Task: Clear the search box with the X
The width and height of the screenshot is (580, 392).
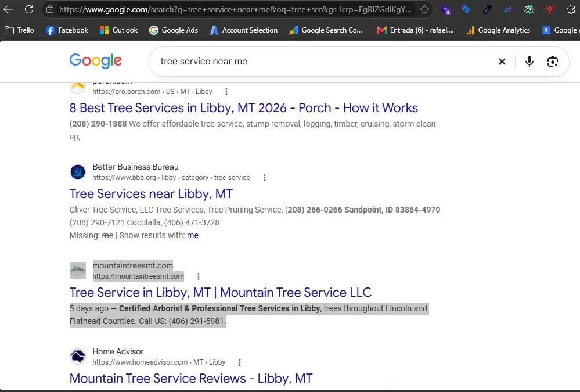Action: pos(502,62)
